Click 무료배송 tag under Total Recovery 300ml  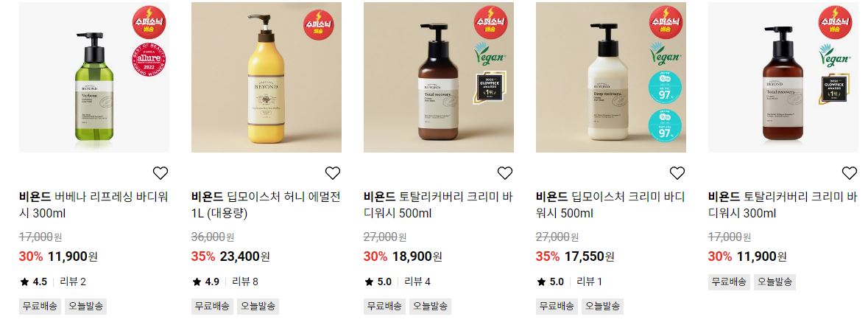pos(729,282)
